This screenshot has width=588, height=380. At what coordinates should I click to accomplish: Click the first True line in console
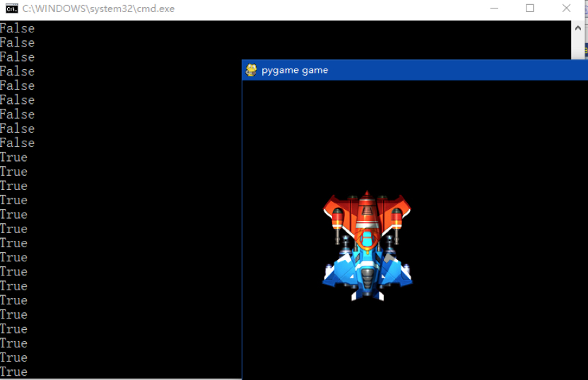tap(14, 158)
